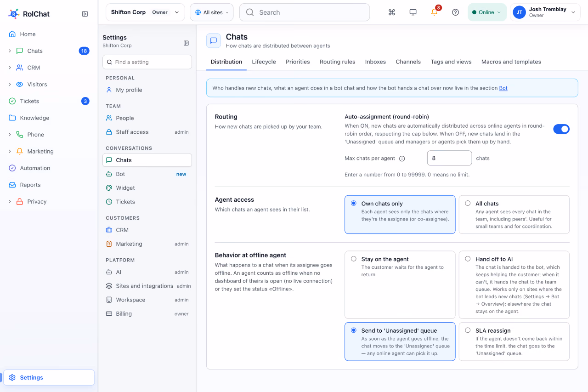Switch to the Routing rules tab
The height and width of the screenshot is (392, 588).
coord(338,62)
